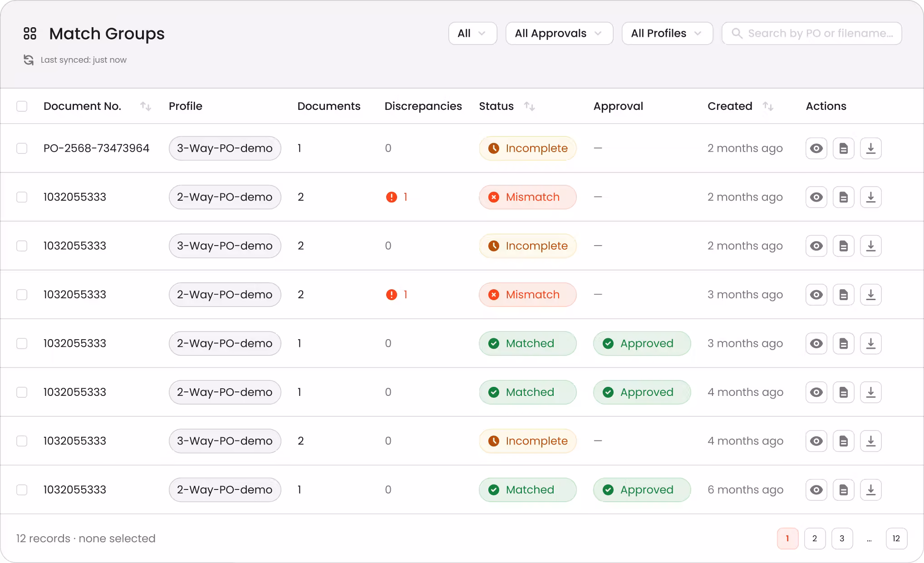This screenshot has width=924, height=563.
Task: Go to page 2 of the records
Action: 815,538
